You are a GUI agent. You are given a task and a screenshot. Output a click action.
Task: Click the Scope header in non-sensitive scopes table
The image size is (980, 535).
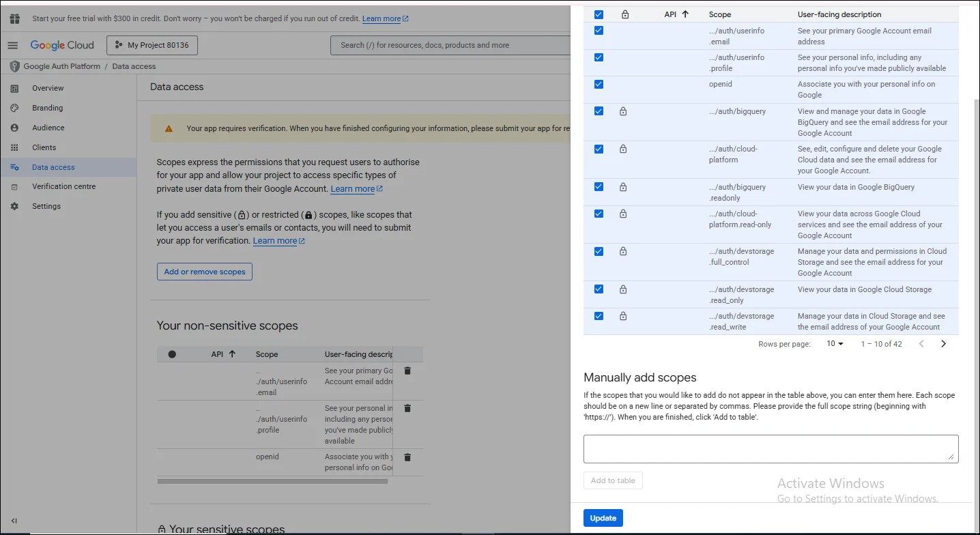[267, 354]
